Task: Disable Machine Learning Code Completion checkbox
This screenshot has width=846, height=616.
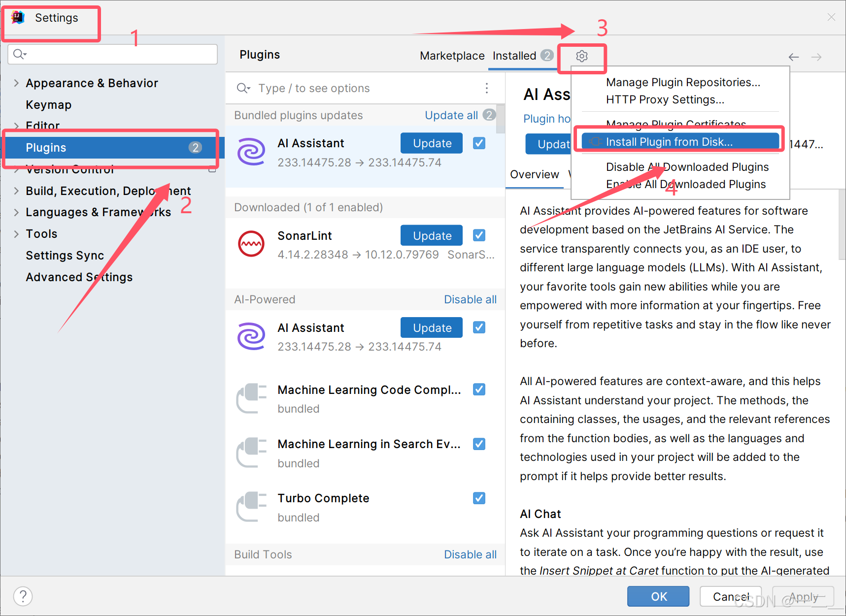Action: pos(479,389)
